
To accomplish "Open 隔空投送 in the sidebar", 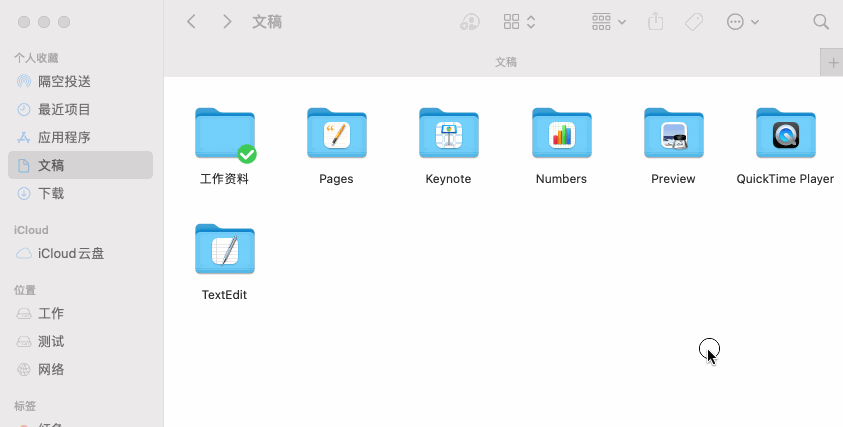I will tap(81, 81).
